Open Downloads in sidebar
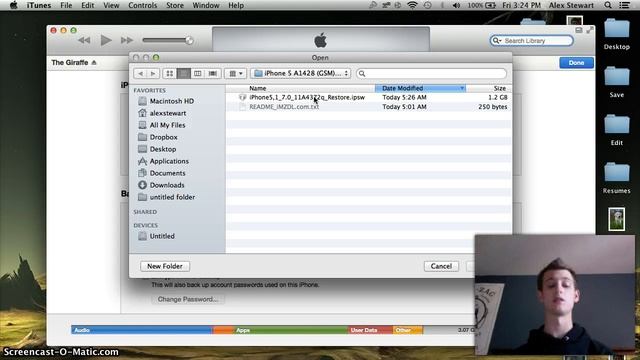Image resolution: width=640 pixels, height=360 pixels. click(167, 185)
